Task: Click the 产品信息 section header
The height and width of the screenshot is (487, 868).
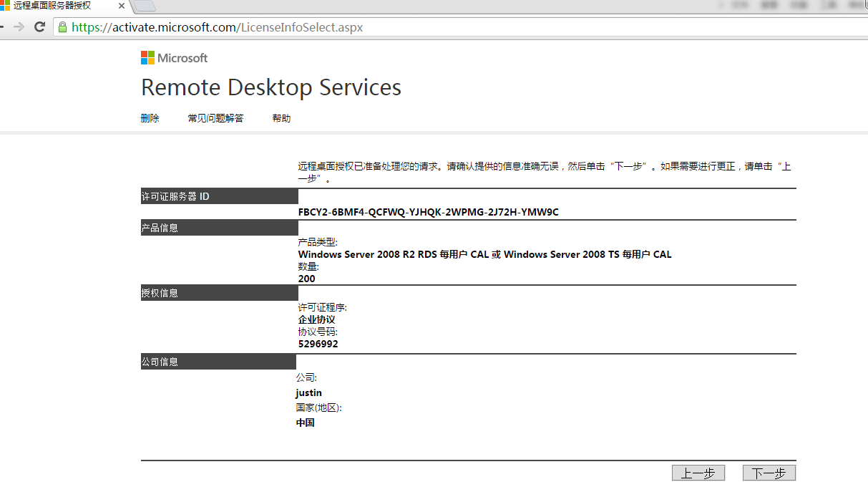Action: click(220, 228)
